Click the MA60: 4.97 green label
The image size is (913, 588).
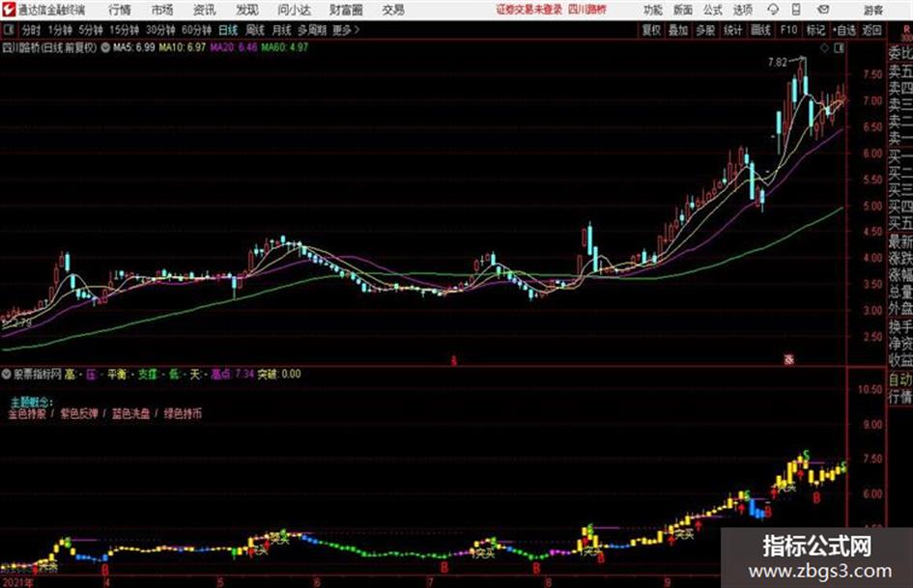tap(285, 47)
